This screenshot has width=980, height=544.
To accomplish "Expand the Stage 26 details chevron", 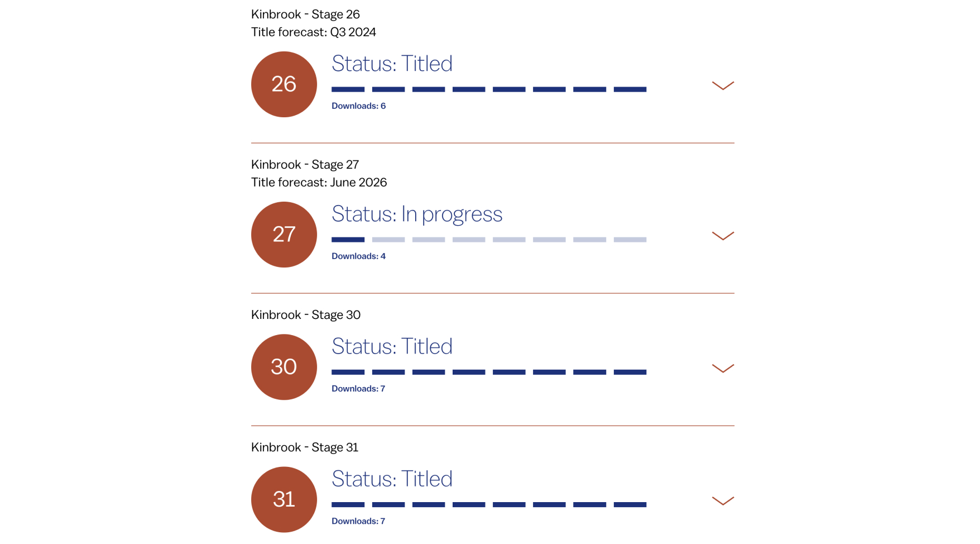I will tap(723, 85).
